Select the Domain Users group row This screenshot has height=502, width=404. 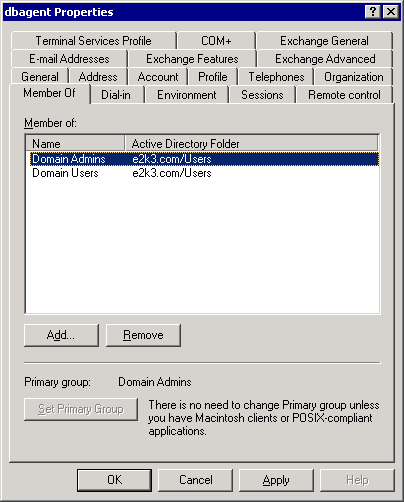point(202,173)
